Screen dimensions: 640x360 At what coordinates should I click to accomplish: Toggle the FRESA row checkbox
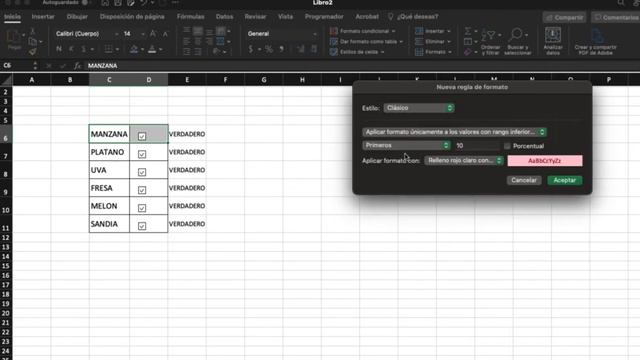click(x=142, y=190)
